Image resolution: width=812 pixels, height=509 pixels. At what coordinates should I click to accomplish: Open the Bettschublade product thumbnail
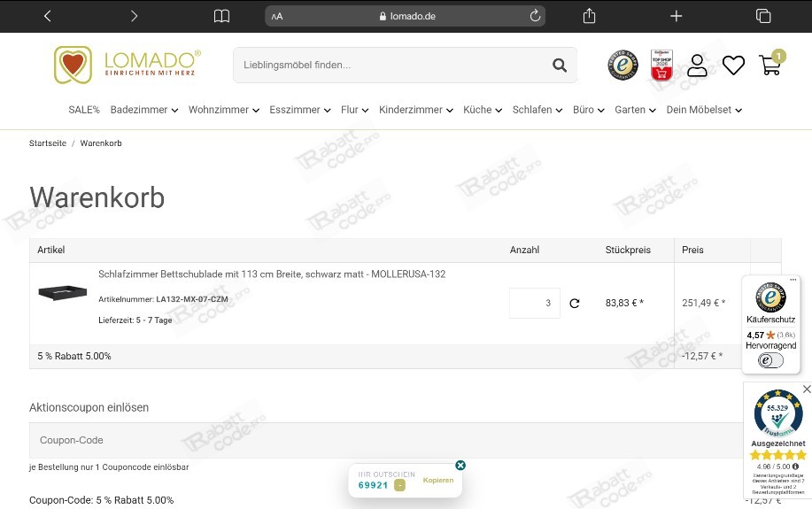(63, 292)
